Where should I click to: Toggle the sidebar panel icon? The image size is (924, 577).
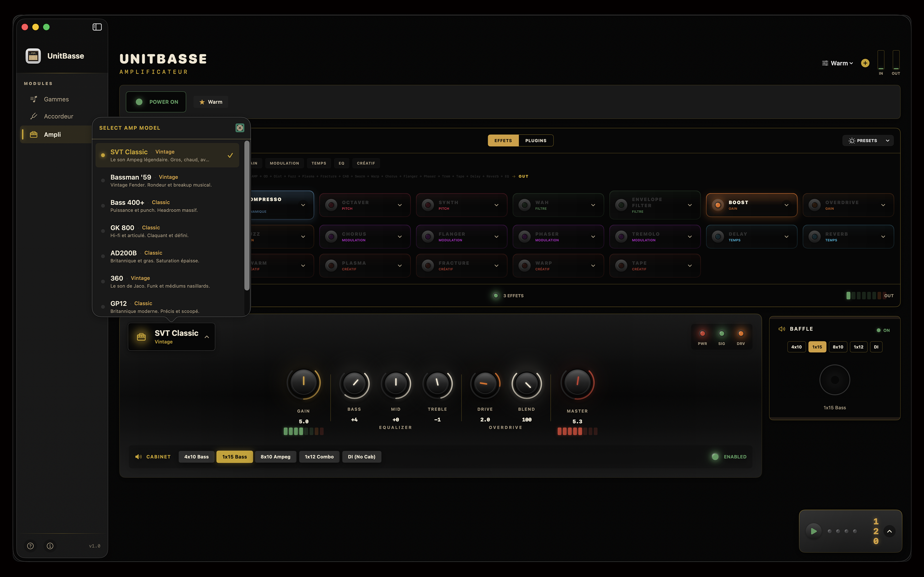(97, 27)
